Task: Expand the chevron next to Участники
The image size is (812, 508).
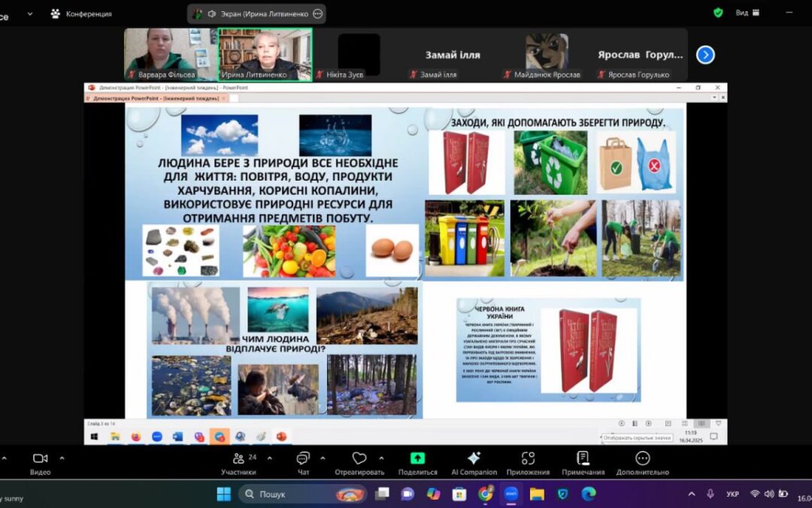Action: 269,458
